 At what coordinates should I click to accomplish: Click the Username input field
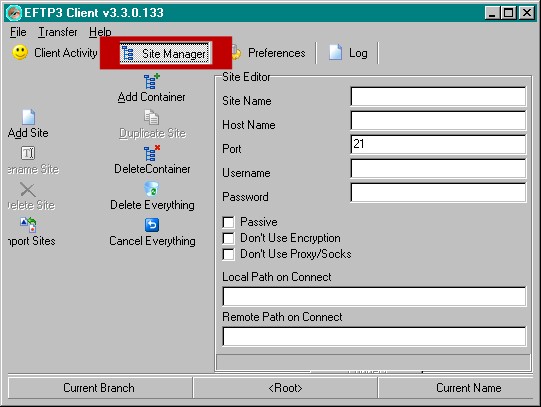pyautogui.click(x=438, y=168)
